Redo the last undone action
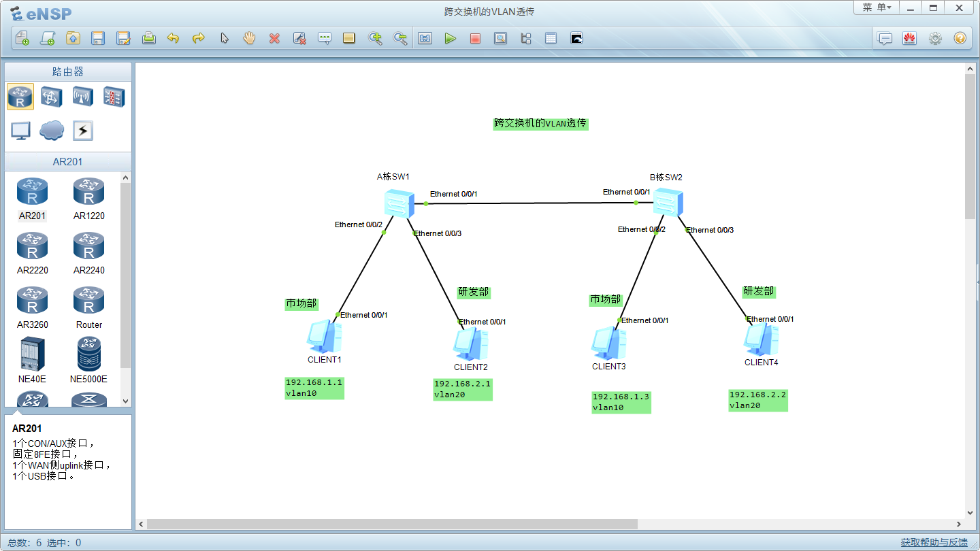The image size is (980, 551). (x=199, y=39)
